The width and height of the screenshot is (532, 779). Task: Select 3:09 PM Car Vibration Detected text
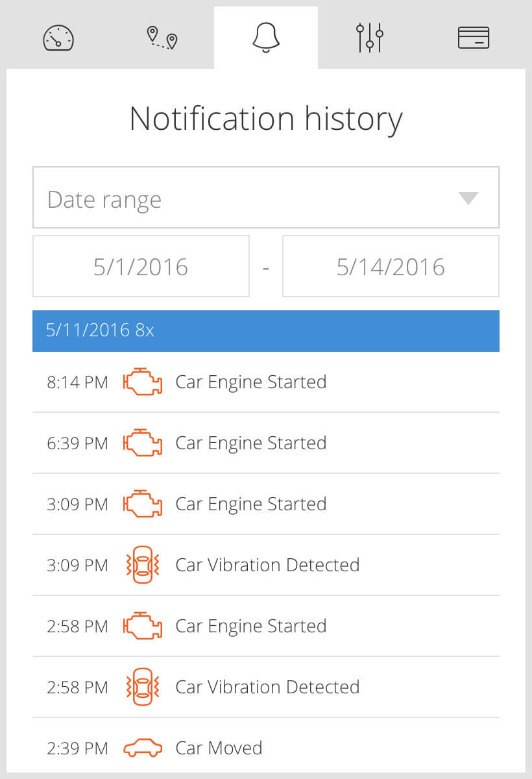click(x=267, y=565)
